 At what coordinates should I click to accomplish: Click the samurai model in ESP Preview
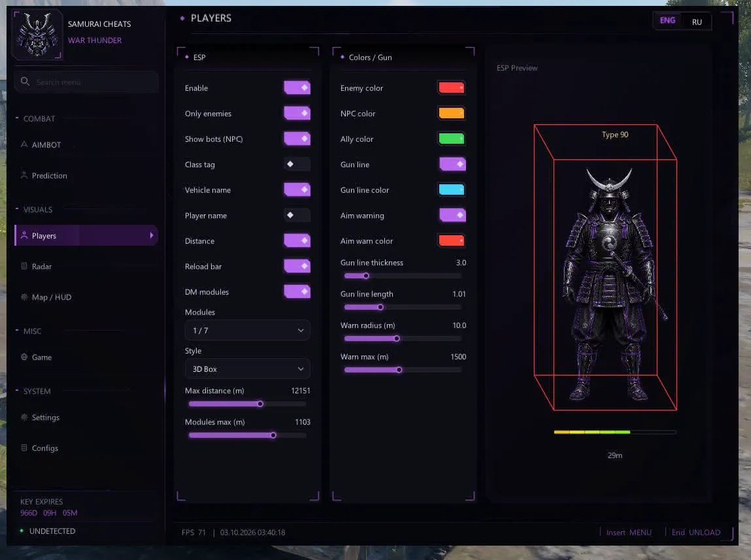click(614, 284)
